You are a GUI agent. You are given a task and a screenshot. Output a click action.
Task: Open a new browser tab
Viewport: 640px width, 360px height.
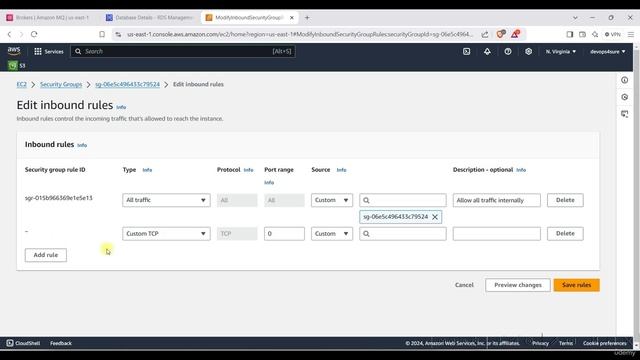pos(307,18)
